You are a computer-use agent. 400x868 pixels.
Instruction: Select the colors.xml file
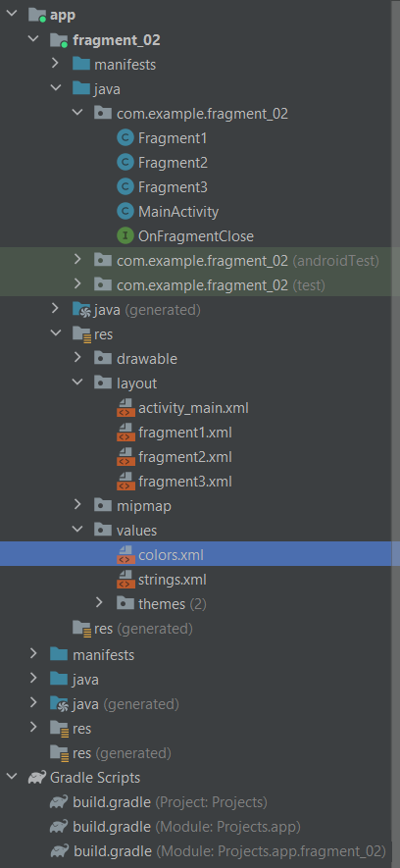coord(200,555)
